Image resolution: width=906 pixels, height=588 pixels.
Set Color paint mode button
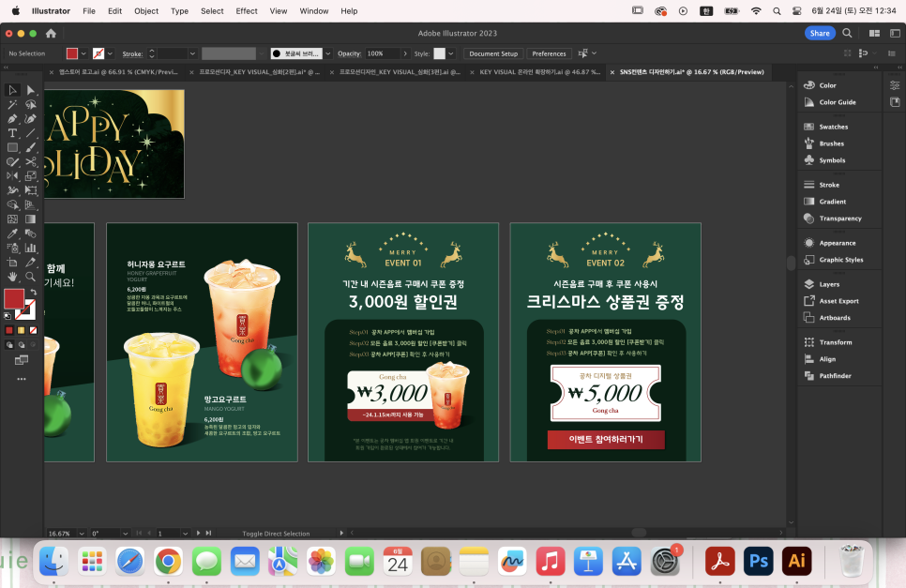pos(9,330)
